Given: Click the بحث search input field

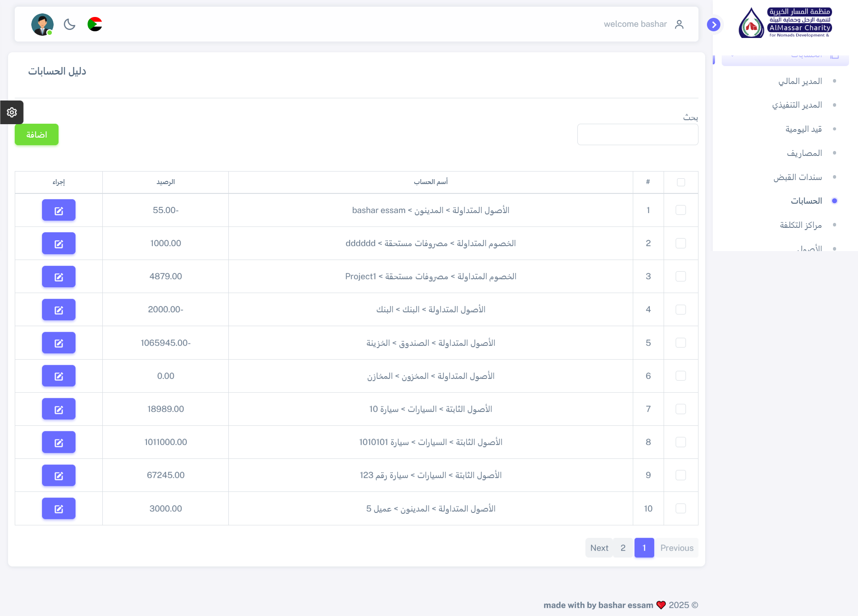Looking at the screenshot, I should 637,134.
